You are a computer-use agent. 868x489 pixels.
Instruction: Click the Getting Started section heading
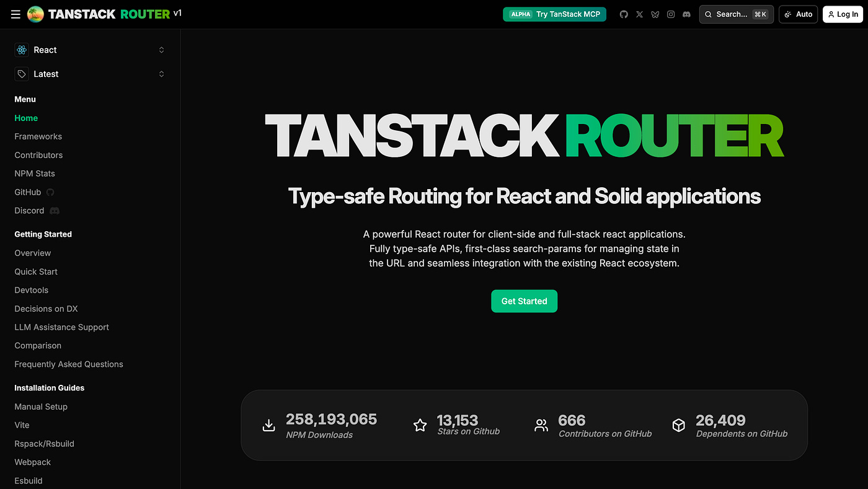43,234
